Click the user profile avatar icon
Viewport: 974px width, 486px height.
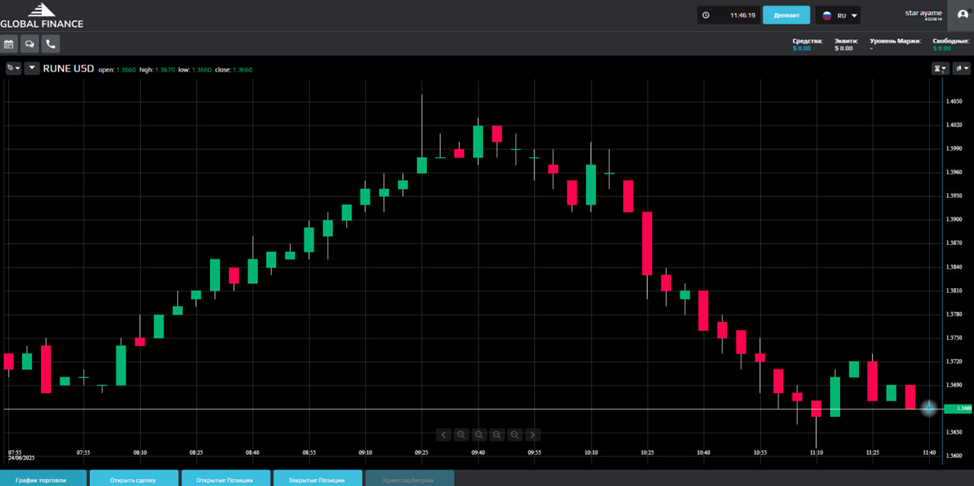[x=962, y=15]
